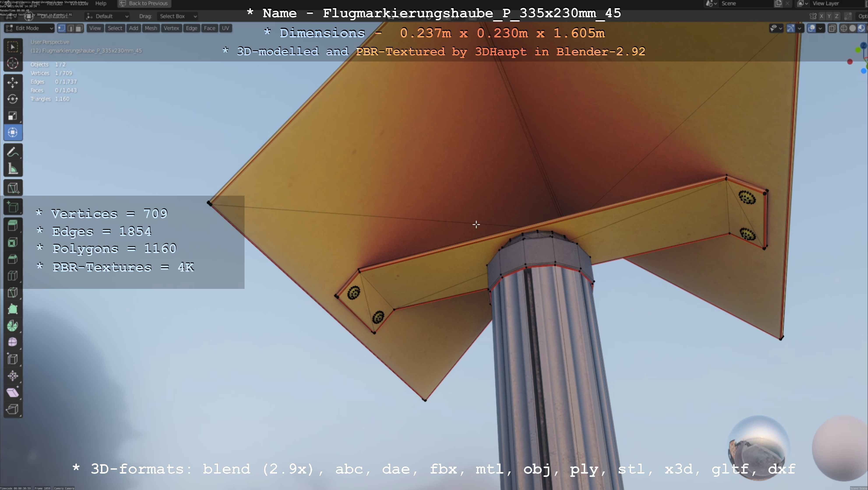Image resolution: width=868 pixels, height=490 pixels.
Task: Open the Default orientation dropdown
Action: [107, 16]
